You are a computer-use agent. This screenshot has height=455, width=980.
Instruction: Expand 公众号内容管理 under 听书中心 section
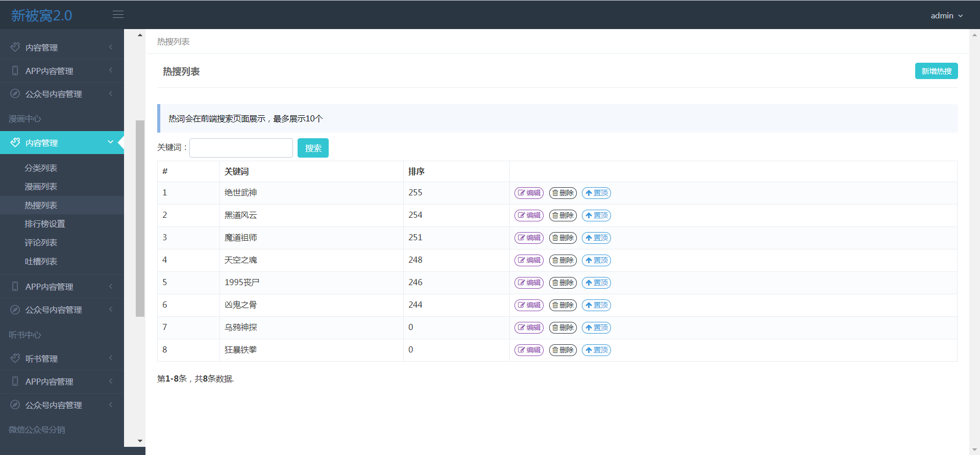(62, 405)
